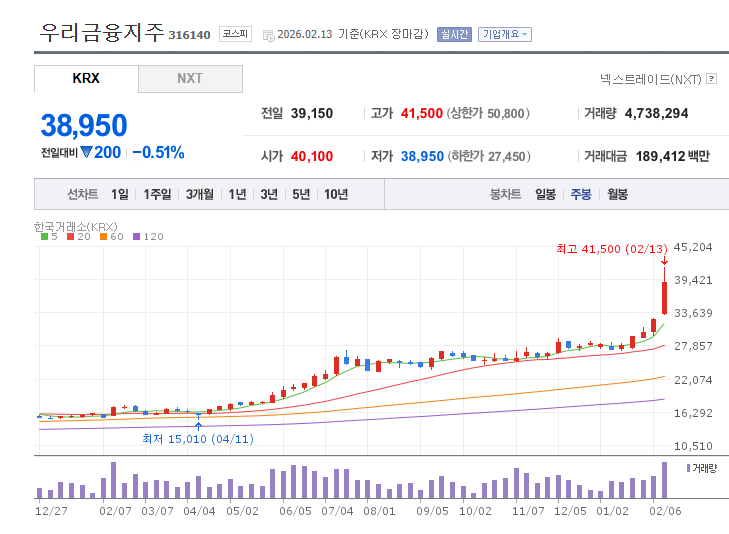Screen dimensions: 729x534
Task: Click the 실시간 real-time button
Action: 454,34
